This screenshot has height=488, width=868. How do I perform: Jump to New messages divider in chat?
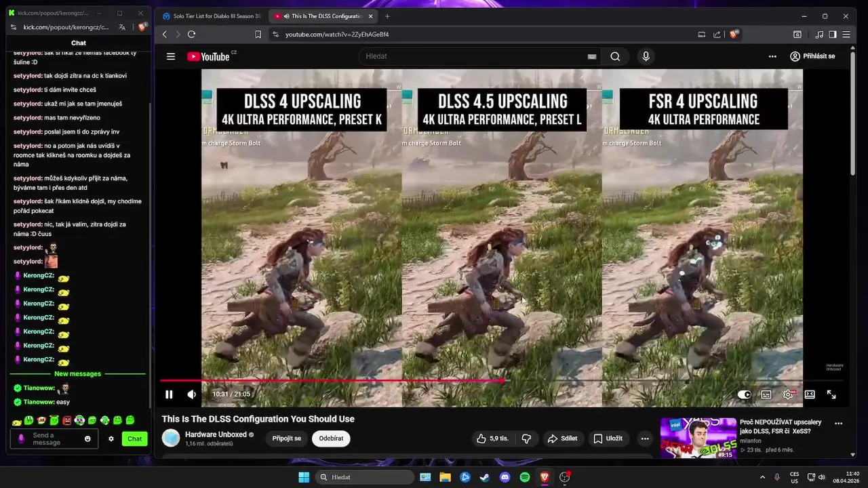(77, 374)
